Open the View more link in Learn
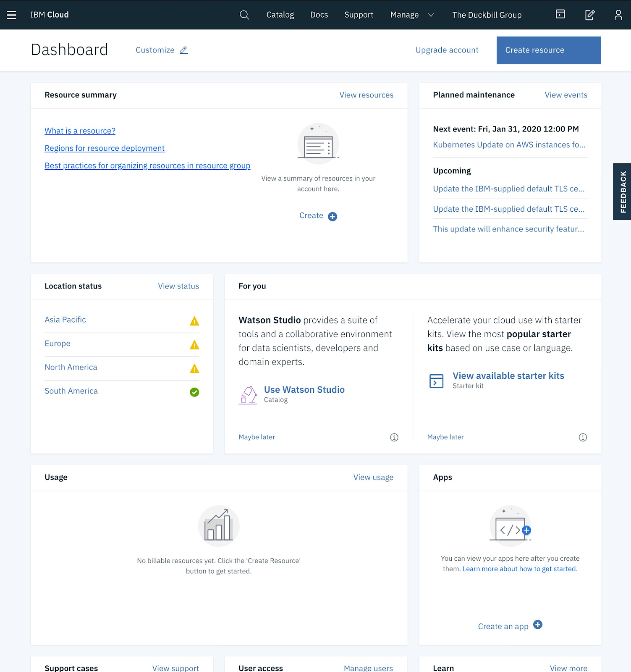 point(568,668)
